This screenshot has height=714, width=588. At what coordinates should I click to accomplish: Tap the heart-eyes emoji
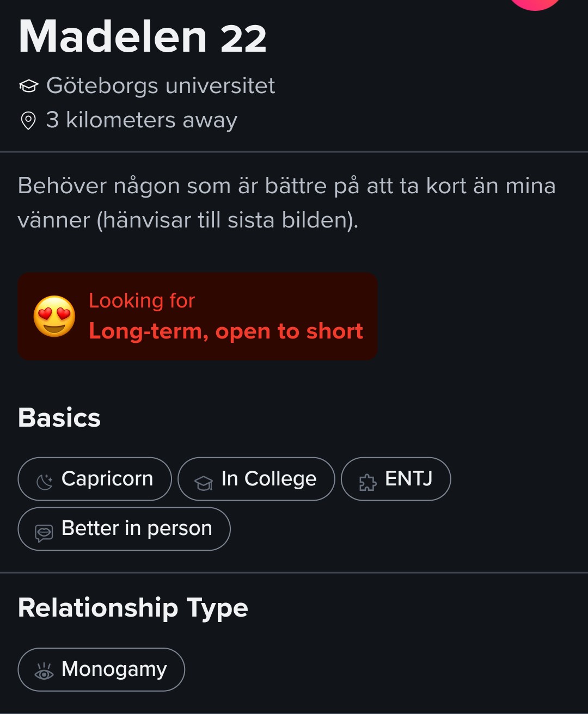pos(54,316)
